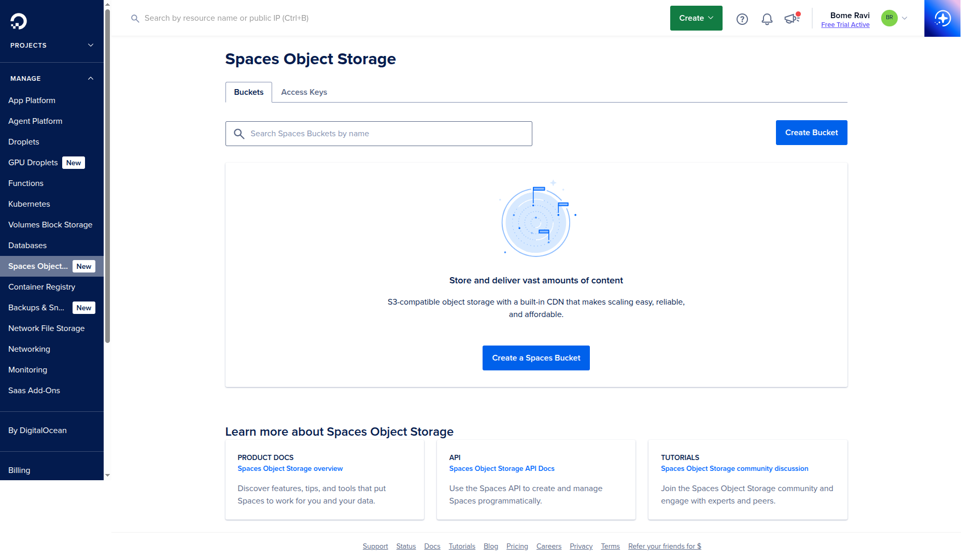Click the search icon in the top bar
This screenshot has width=961, height=560.
(x=135, y=18)
